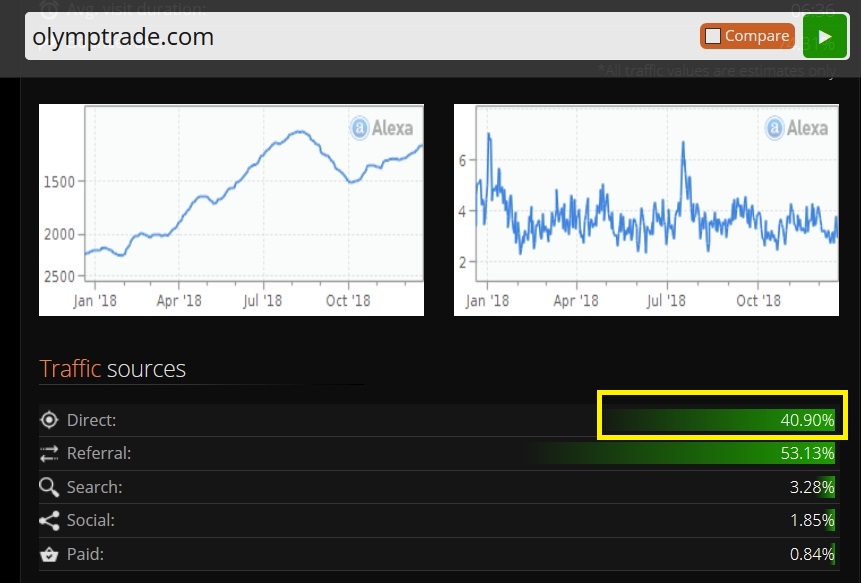Click the Direct traffic target icon

tap(49, 420)
